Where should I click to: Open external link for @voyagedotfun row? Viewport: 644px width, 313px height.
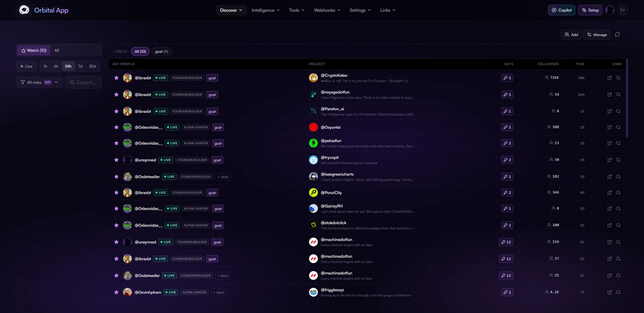coord(609,95)
